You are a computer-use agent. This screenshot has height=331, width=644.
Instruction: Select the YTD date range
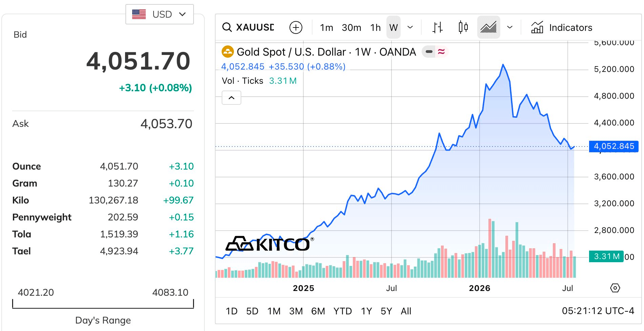click(x=342, y=311)
